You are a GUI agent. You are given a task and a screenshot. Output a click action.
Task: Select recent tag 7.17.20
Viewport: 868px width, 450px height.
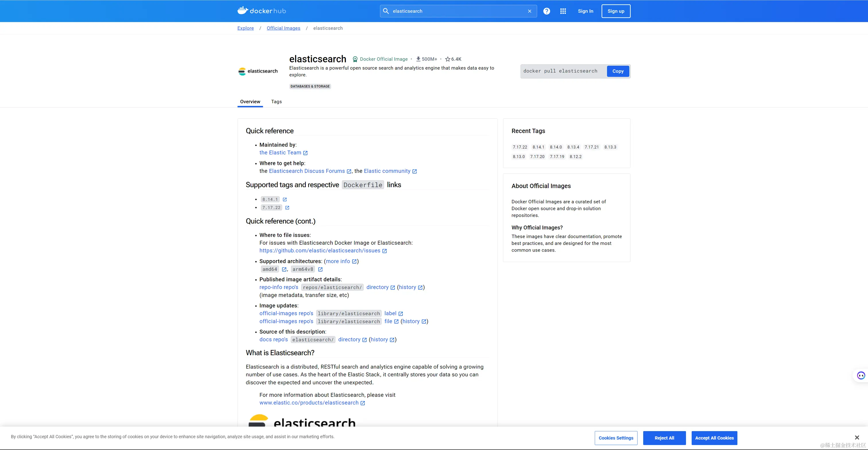[x=537, y=157]
